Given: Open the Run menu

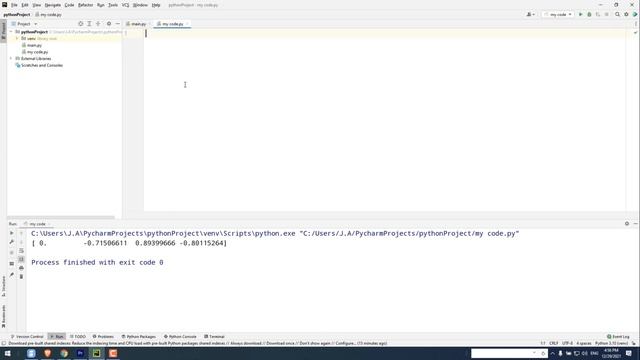Looking at the screenshot, I should (101, 5).
